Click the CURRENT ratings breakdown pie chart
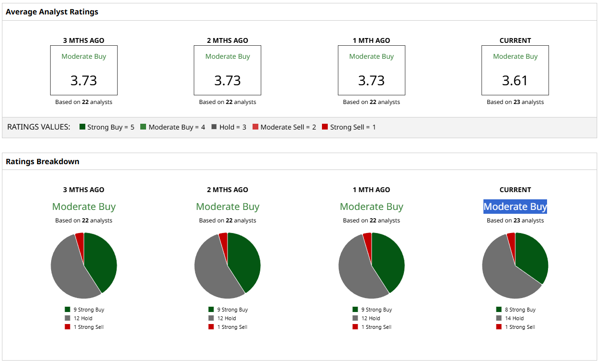 [x=515, y=265]
